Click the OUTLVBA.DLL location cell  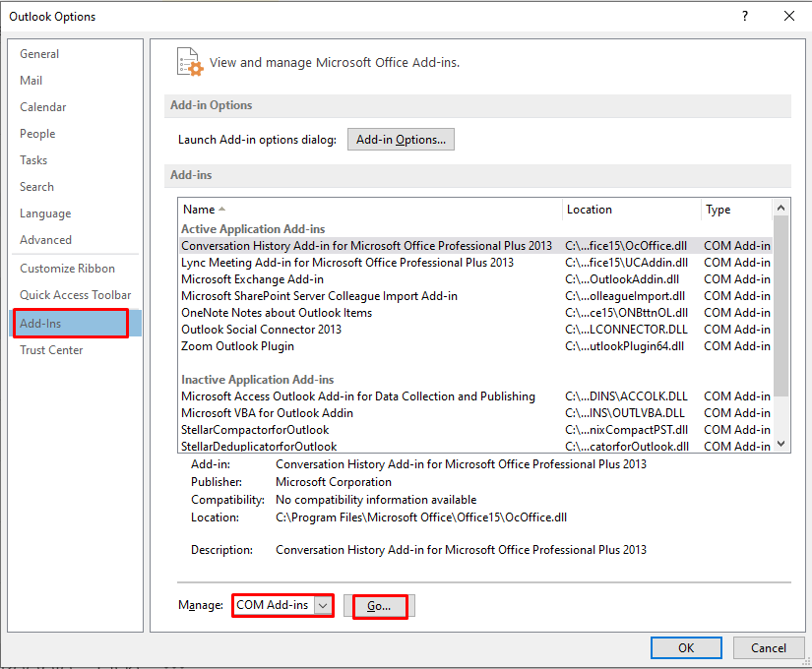625,412
